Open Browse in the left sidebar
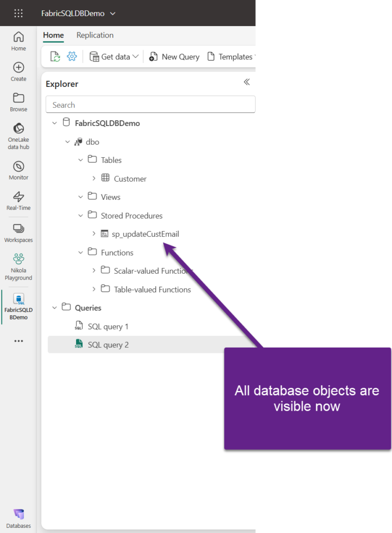Image resolution: width=392 pixels, height=533 pixels. [18, 103]
